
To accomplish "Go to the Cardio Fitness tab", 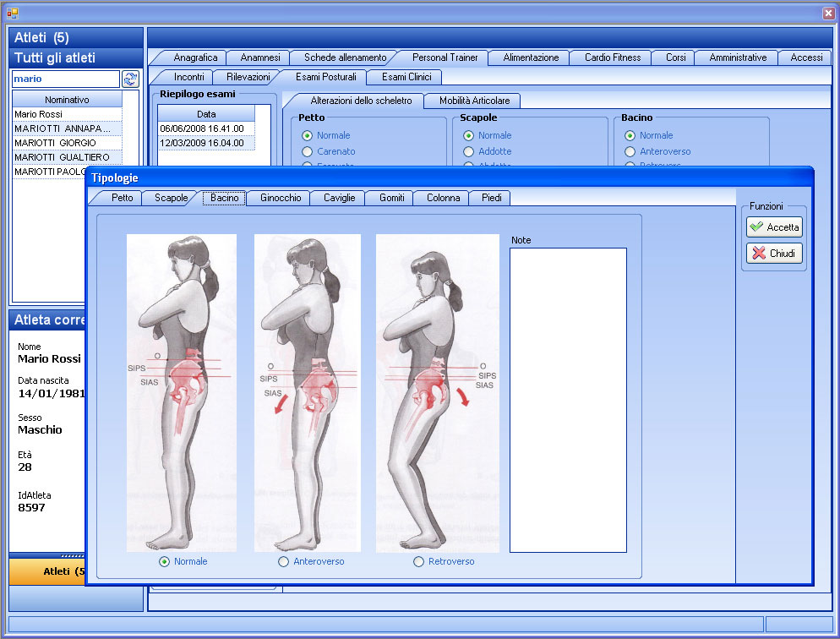I will tap(613, 57).
